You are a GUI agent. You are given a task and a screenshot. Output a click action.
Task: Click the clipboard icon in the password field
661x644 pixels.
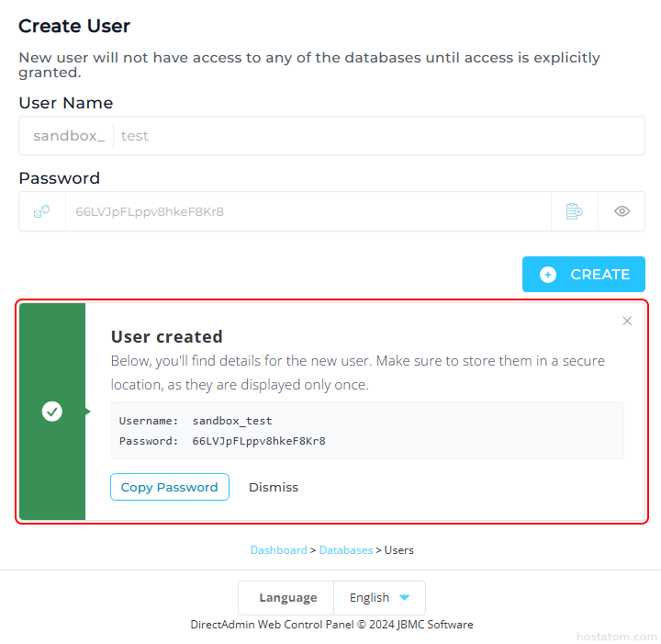pyautogui.click(x=574, y=211)
